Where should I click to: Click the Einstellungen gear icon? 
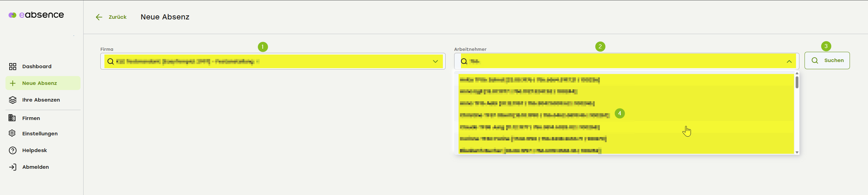pyautogui.click(x=12, y=133)
